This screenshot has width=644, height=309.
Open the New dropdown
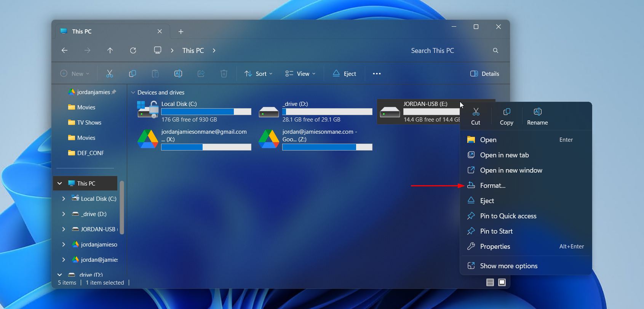pyautogui.click(x=75, y=74)
